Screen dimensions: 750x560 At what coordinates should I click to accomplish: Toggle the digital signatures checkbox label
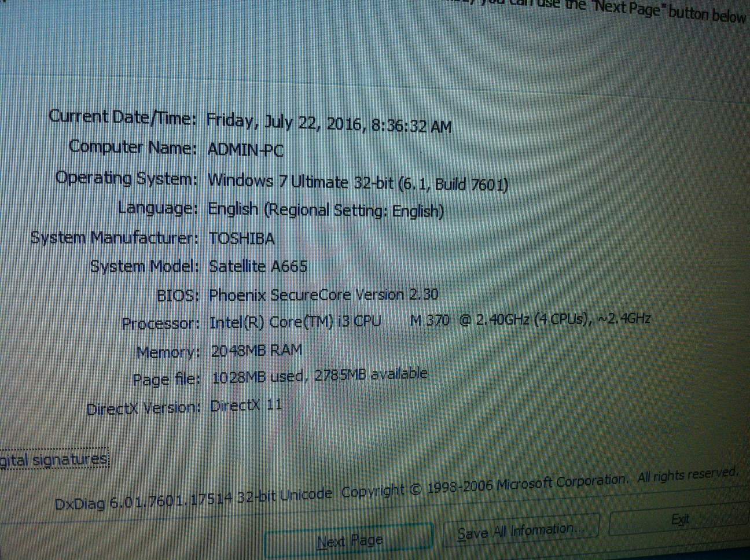point(54,460)
